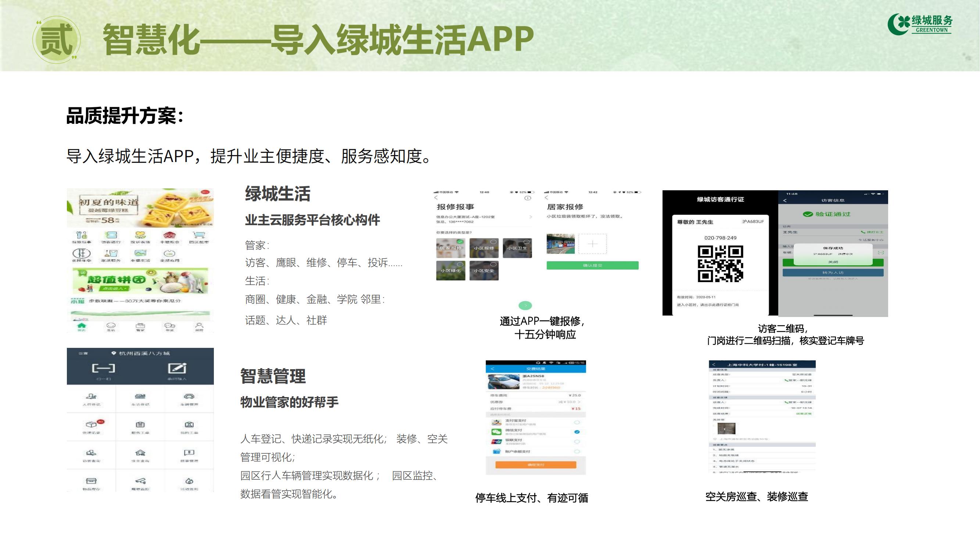Choose 微信支付 radio option
Viewport: 980px width, 551px height.
click(577, 432)
